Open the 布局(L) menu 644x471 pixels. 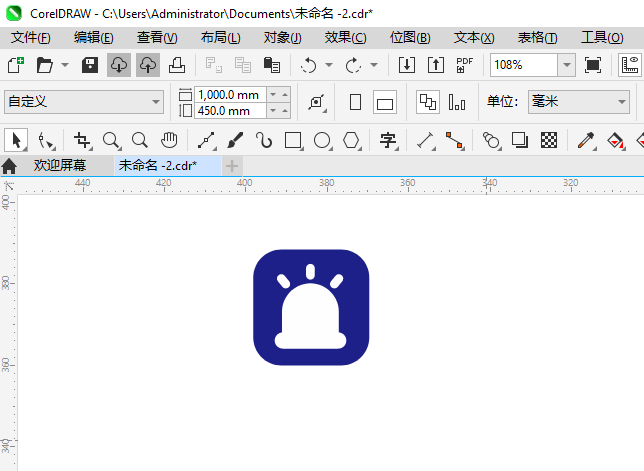pos(221,38)
